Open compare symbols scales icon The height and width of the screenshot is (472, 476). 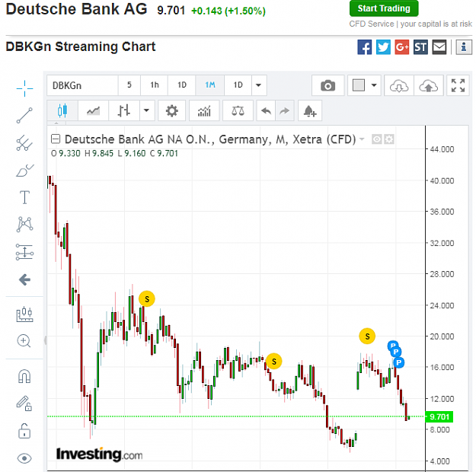point(238,111)
